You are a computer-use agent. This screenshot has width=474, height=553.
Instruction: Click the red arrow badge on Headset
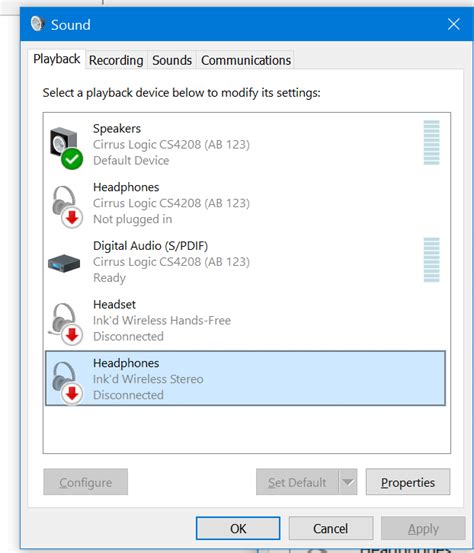[x=72, y=334]
